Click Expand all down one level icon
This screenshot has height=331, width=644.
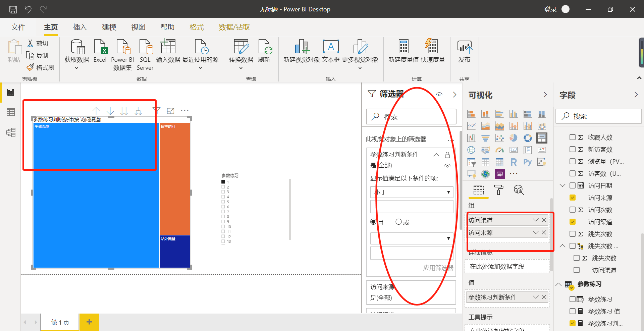pos(138,111)
